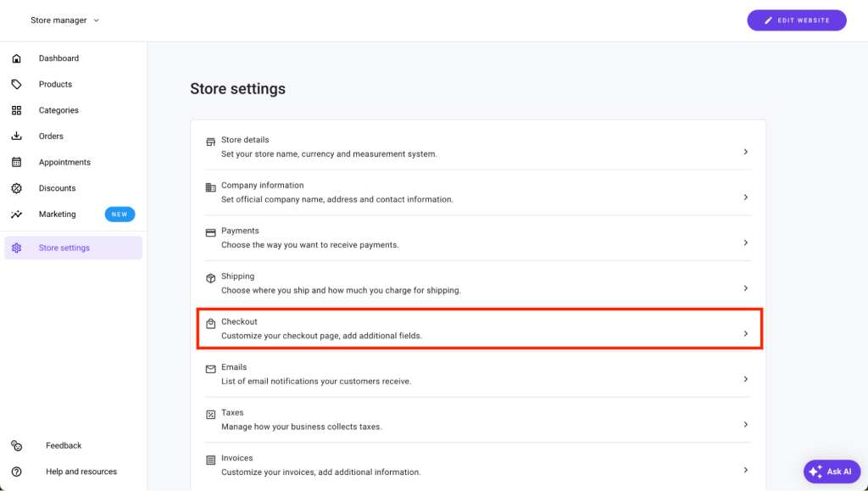
Task: Click the Categories grid icon
Action: 16,110
